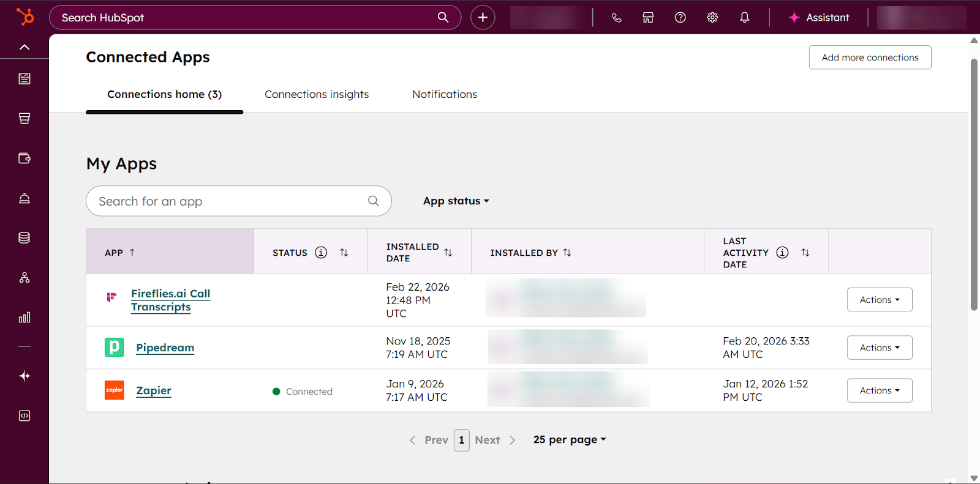Open the Fireflies.ai Call Transcripts link

coord(170,300)
